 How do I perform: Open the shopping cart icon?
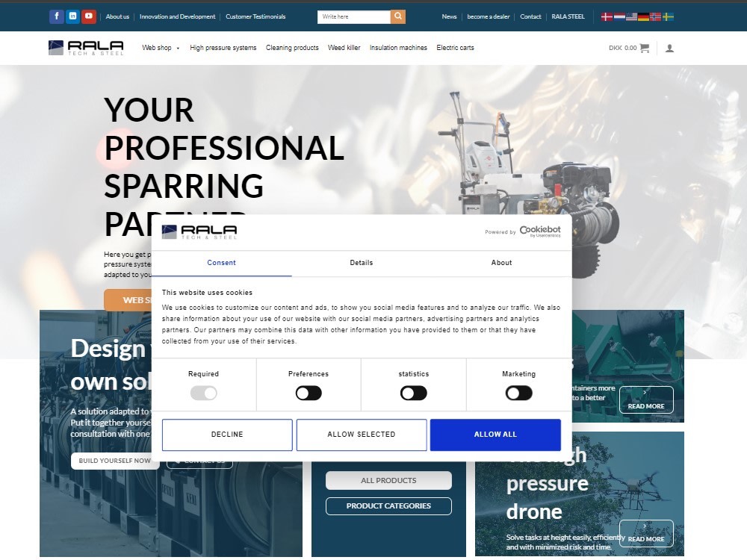(645, 48)
